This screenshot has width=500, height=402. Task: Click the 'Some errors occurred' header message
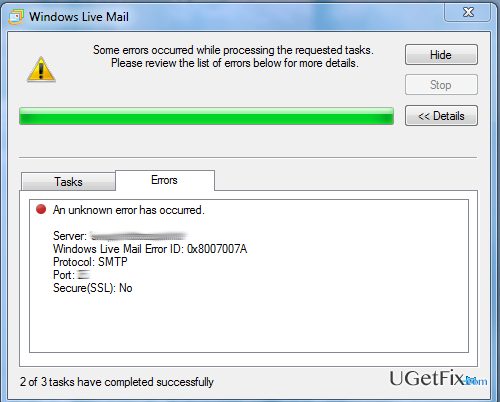233,56
